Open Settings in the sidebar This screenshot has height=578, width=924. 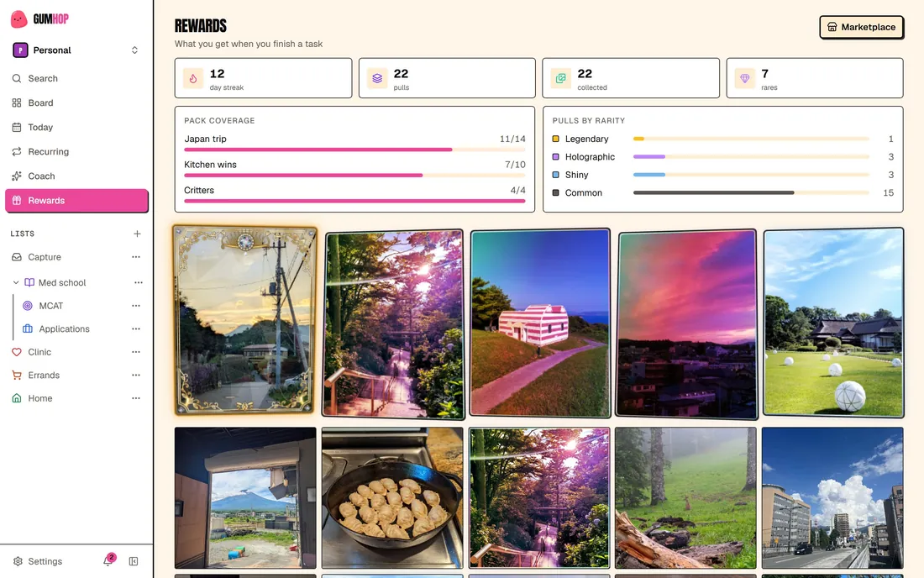pyautogui.click(x=38, y=561)
